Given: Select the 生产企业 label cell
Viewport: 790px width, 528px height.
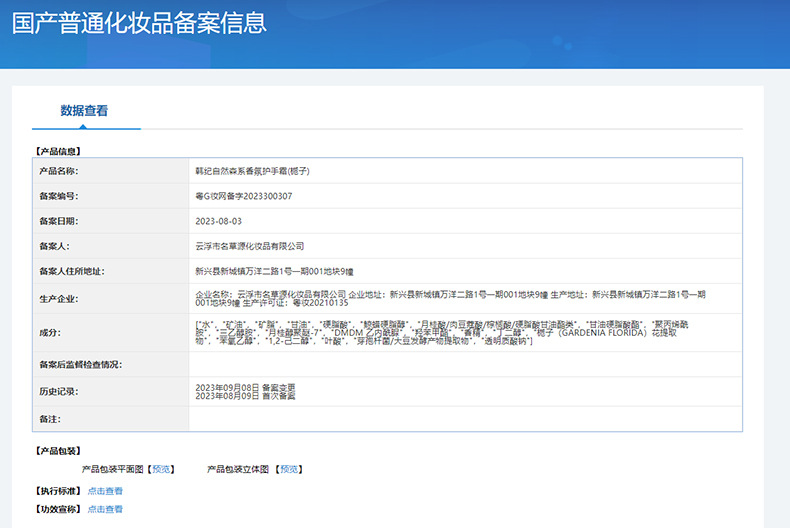Looking at the screenshot, I should [x=111, y=299].
